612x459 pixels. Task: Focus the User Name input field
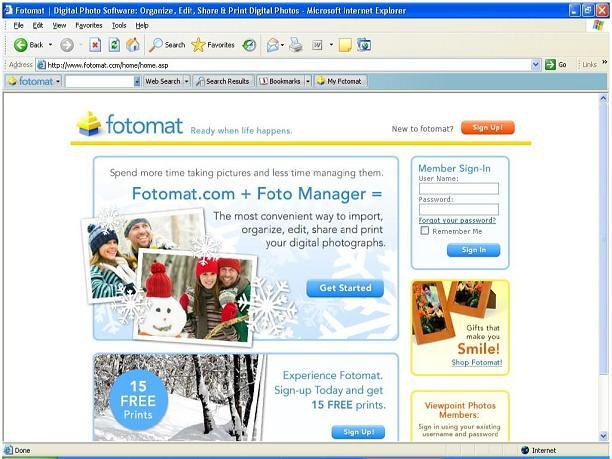[x=459, y=189]
